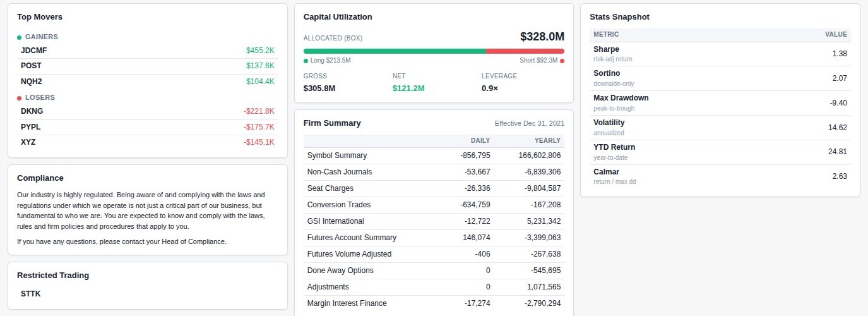The image size is (868, 316).
Task: Select the Sortino metric row
Action: (x=720, y=78)
